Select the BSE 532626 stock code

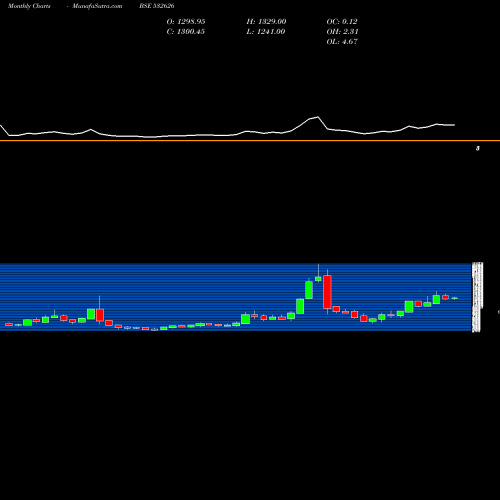[x=157, y=6]
